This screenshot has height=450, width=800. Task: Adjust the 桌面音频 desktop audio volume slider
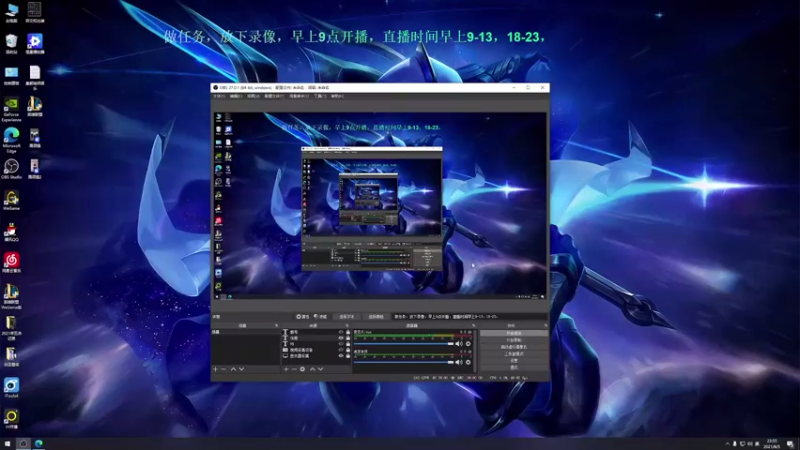pos(404,362)
